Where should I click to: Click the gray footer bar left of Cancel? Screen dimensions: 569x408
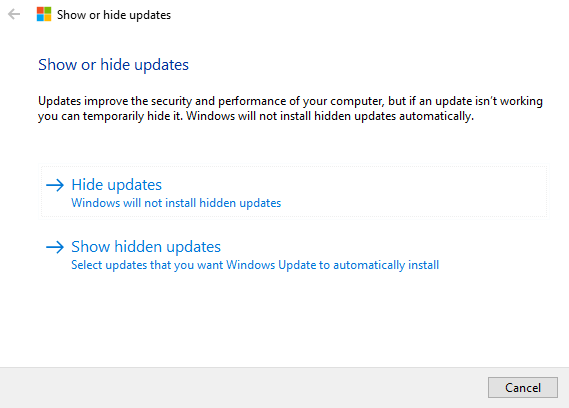click(x=243, y=388)
